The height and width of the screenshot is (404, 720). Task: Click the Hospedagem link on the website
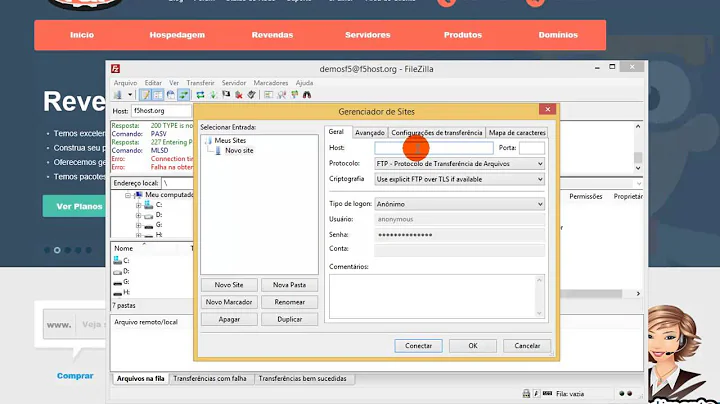[x=177, y=35]
